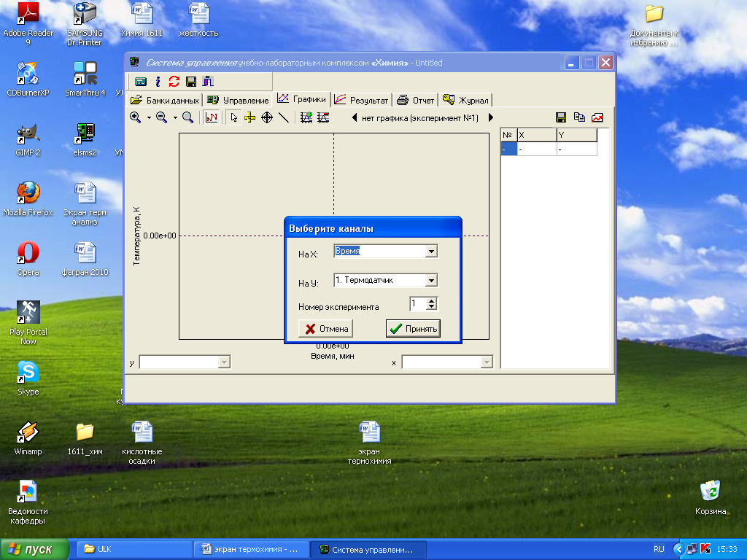
Task: Click the experiment number field
Action: point(418,303)
